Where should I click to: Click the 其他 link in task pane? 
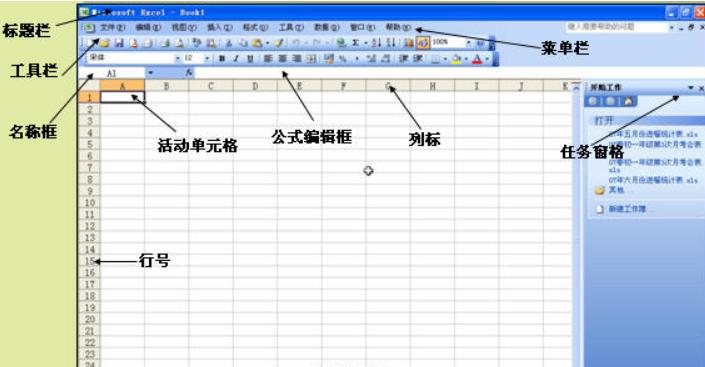pyautogui.click(x=616, y=190)
